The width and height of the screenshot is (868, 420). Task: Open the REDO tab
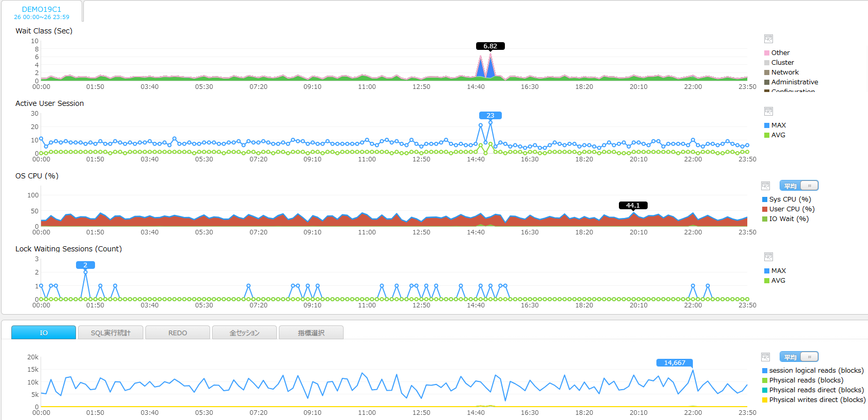(178, 333)
